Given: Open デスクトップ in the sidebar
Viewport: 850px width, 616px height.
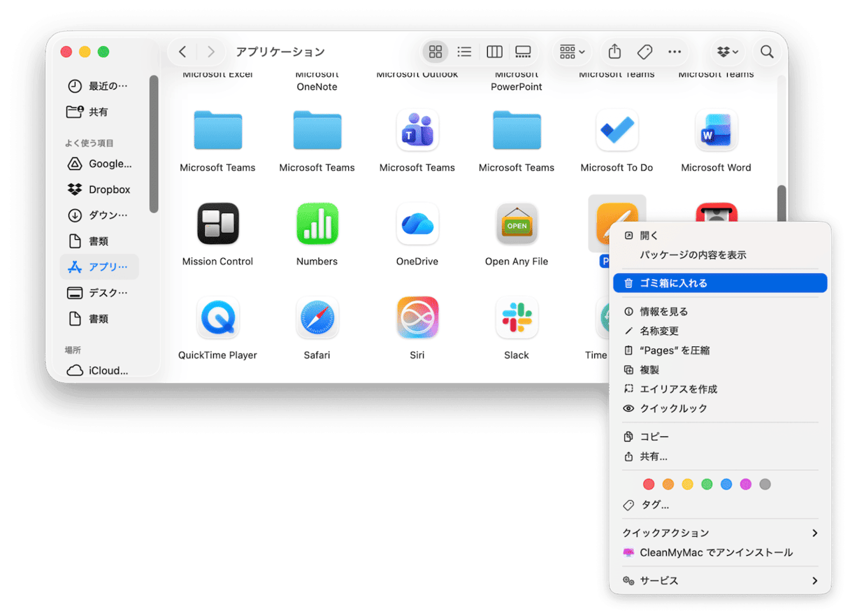Looking at the screenshot, I should [x=99, y=292].
